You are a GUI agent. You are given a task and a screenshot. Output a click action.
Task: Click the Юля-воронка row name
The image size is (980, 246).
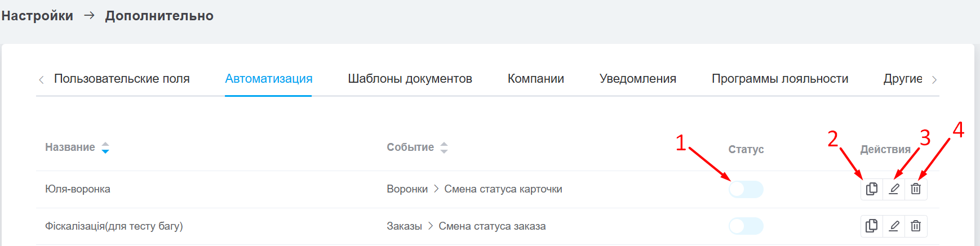pyautogui.click(x=78, y=189)
